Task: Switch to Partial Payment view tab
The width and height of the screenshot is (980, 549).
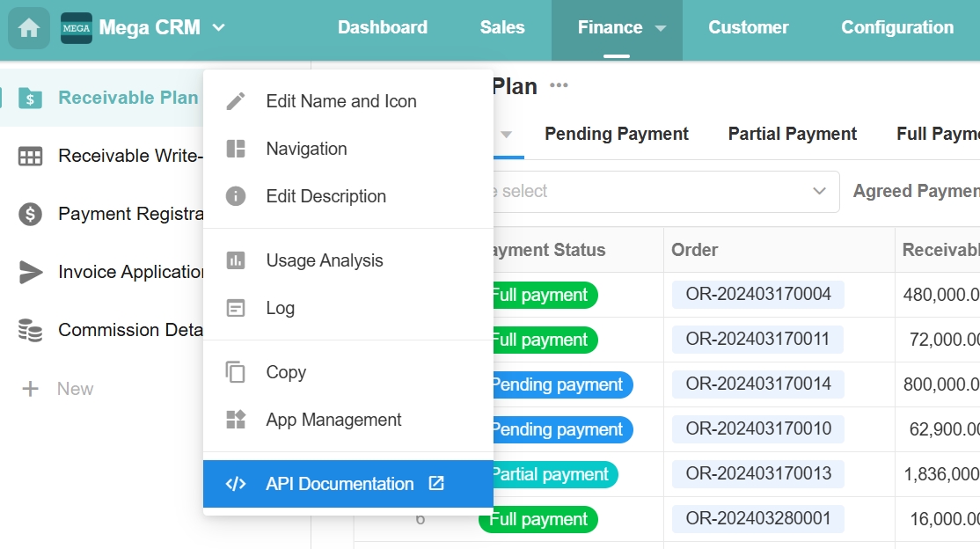Action: point(792,134)
